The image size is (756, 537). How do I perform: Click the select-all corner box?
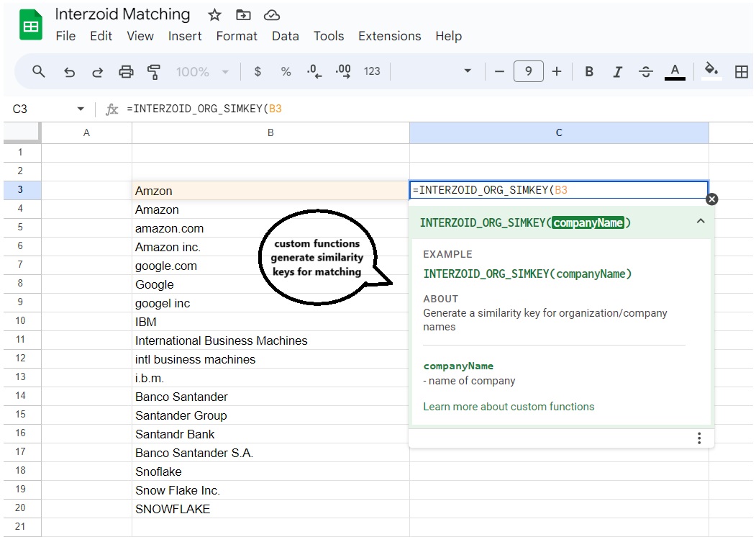21,132
